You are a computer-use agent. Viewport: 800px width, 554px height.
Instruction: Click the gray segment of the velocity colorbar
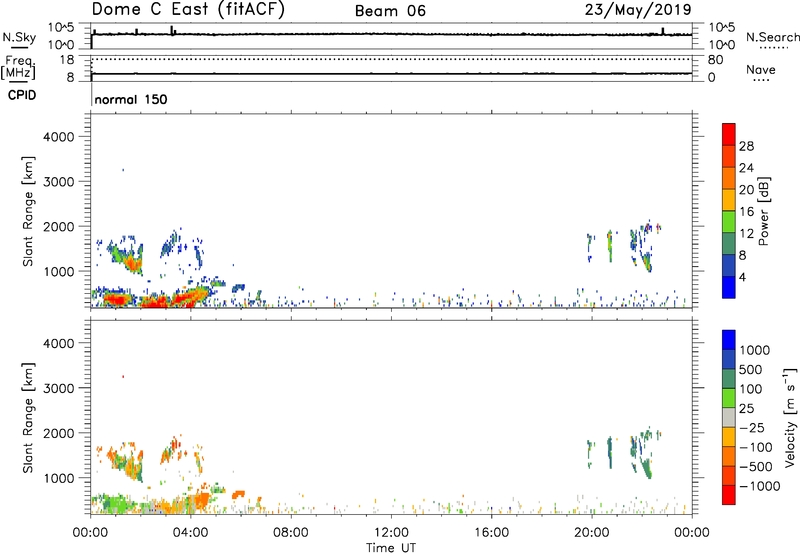[729, 417]
